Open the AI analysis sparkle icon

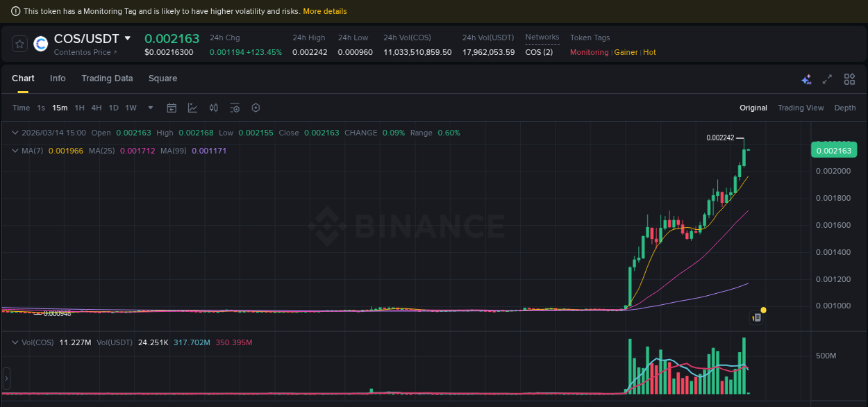click(806, 79)
